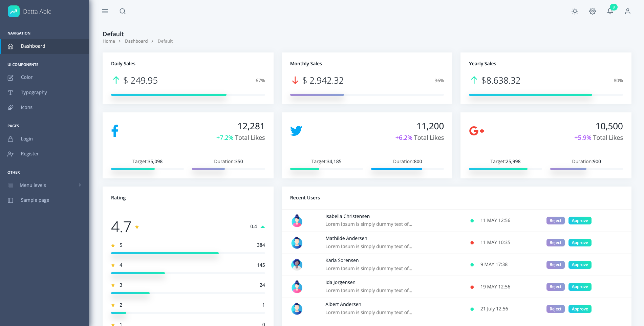Click Karla Sorensen's avatar
644x326 pixels.
[297, 265]
